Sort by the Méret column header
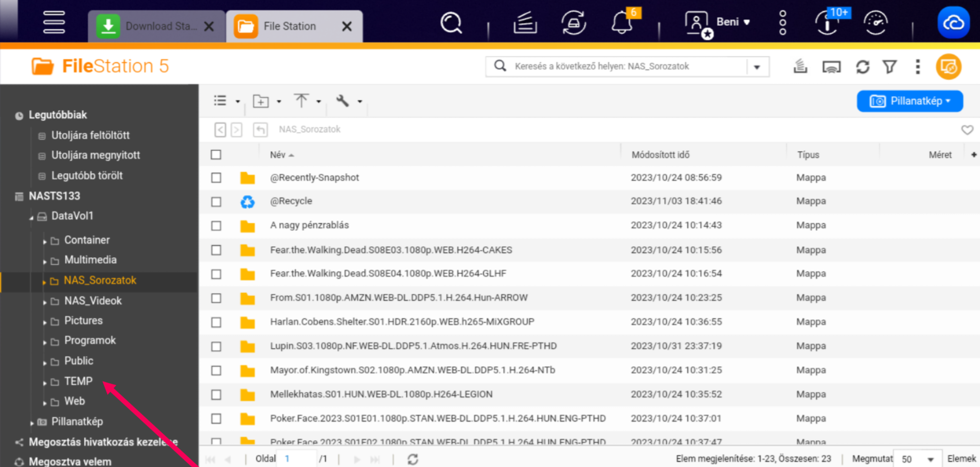The image size is (980, 467). tap(940, 155)
